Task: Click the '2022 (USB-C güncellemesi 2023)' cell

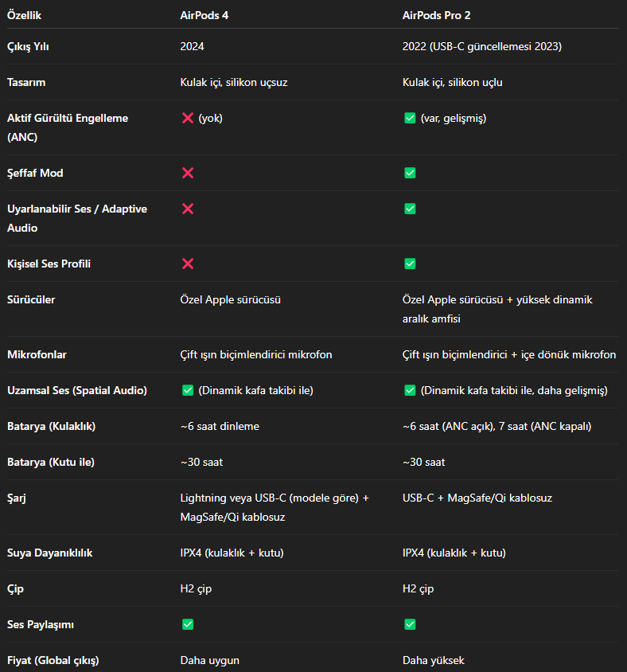Action: point(482,46)
